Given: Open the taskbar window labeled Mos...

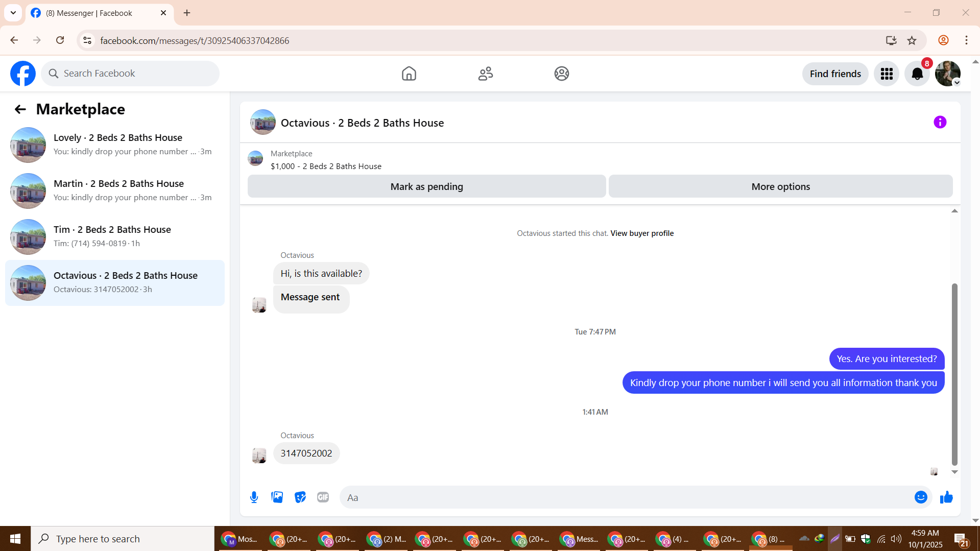Looking at the screenshot, I should coord(240,539).
